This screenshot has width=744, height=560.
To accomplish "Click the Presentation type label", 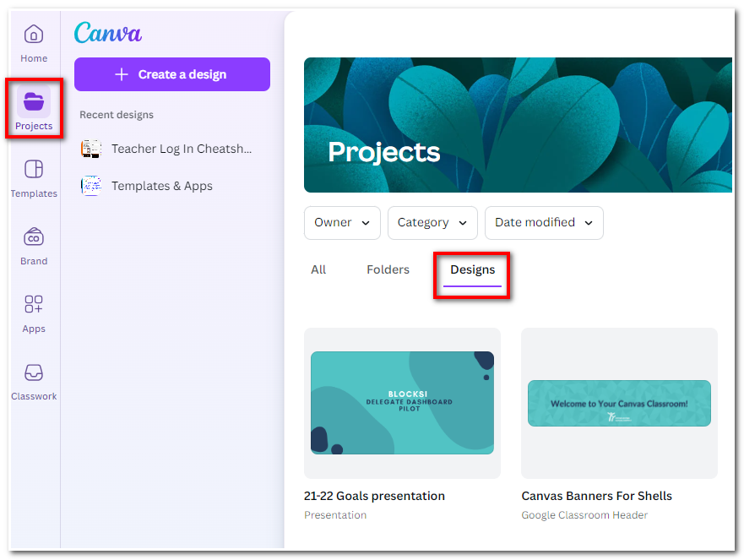I will coord(335,515).
